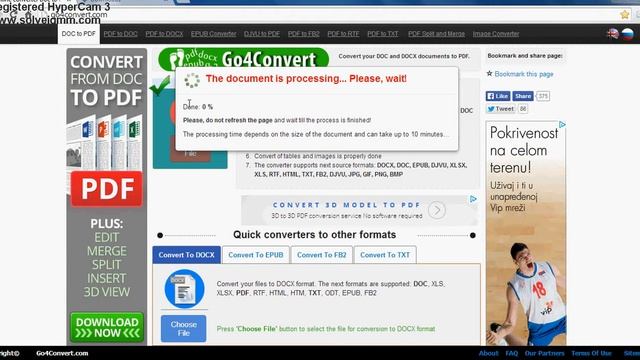This screenshot has width=640, height=360.
Task: Open the PDF to DOC menu link
Action: coord(120,34)
